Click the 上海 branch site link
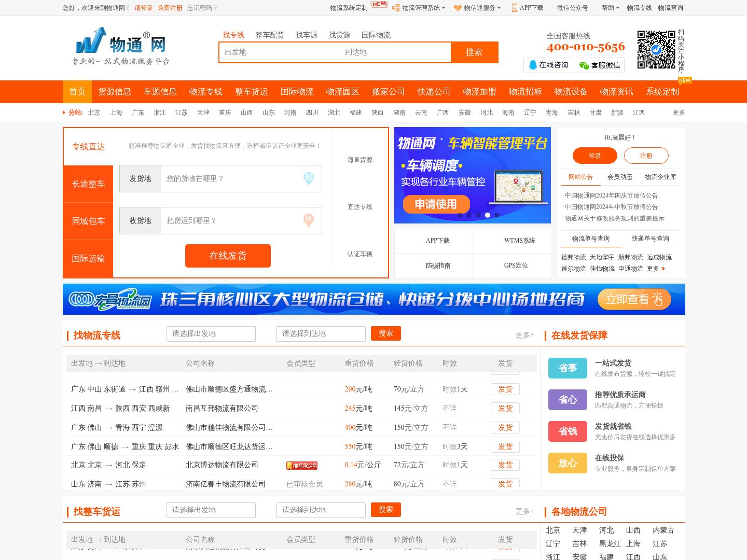 (x=116, y=113)
